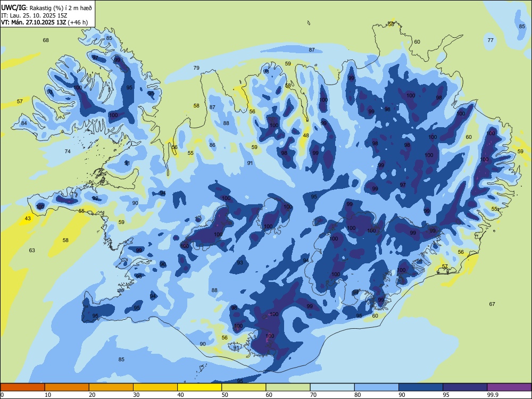Viewport: 532px width, 399px height.
Task: Click the medium blue 80–90 legend swatch
Action: (x=377, y=387)
